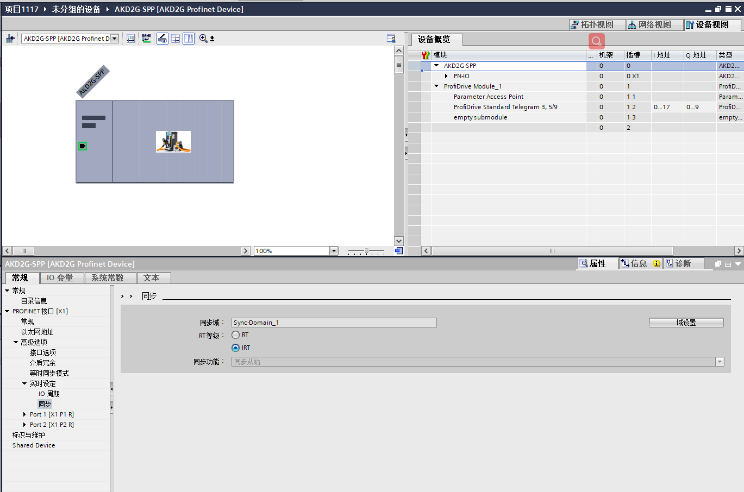
Task: Toggle the highlighted pencil-and-lines toolbar icon
Action: (x=162, y=38)
